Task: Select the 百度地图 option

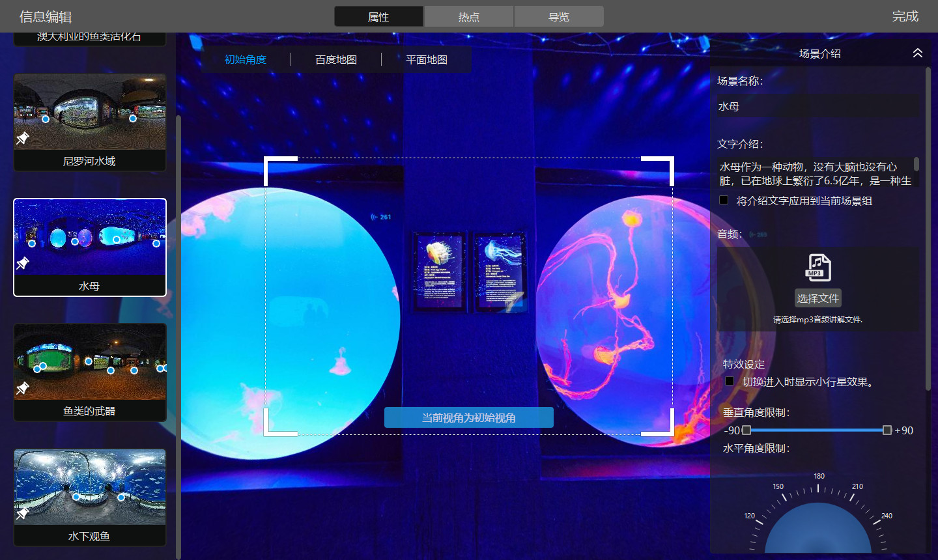Action: (336, 60)
